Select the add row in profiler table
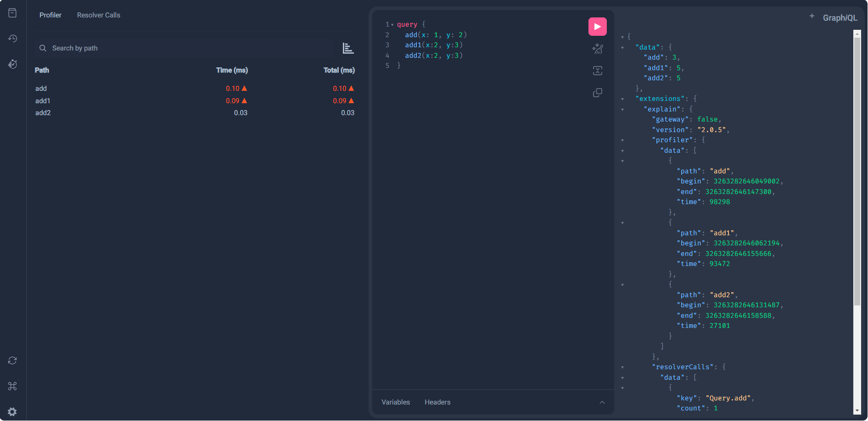Viewport: 868px width, 421px height. pyautogui.click(x=195, y=89)
